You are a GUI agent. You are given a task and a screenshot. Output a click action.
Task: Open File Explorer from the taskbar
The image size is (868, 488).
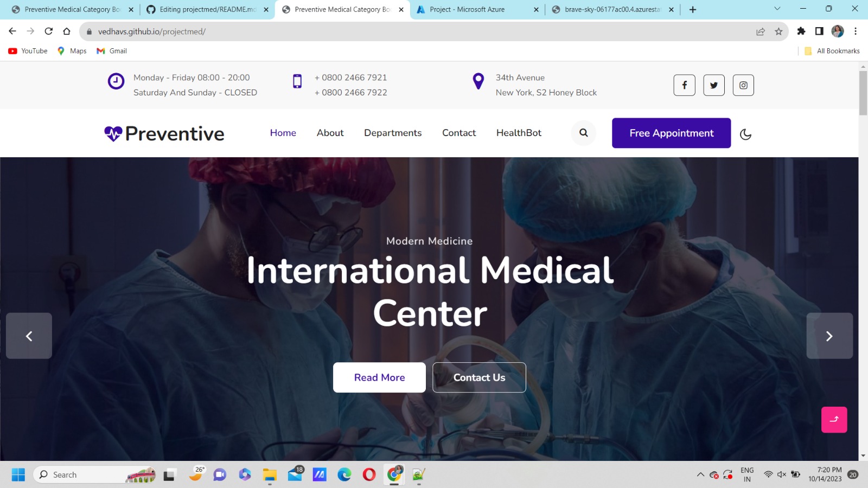270,474
